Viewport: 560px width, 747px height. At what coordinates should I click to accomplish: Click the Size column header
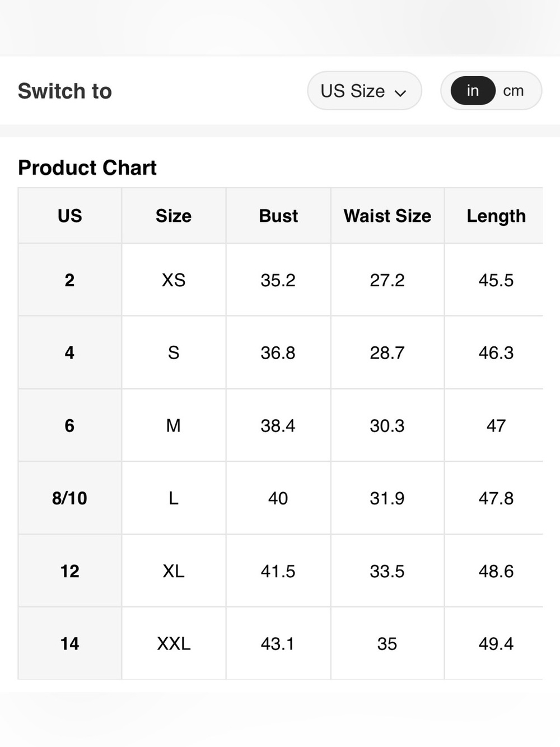click(174, 216)
